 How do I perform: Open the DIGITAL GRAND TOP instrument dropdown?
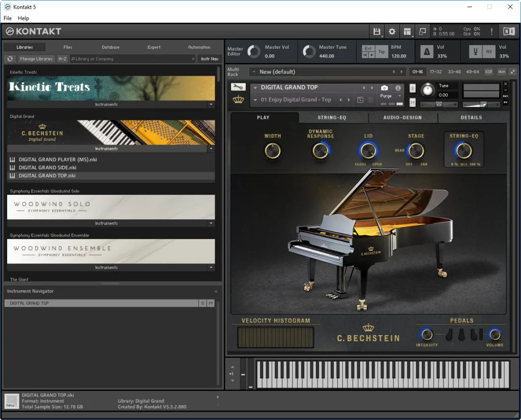point(255,87)
